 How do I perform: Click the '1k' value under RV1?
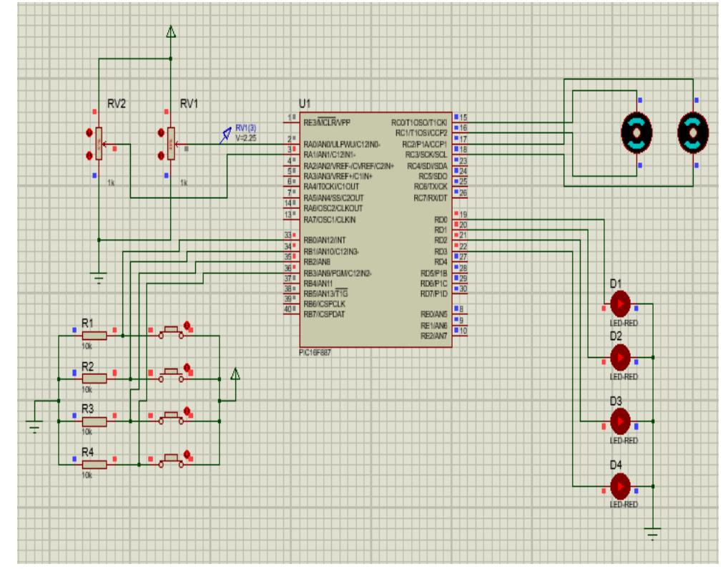(184, 183)
